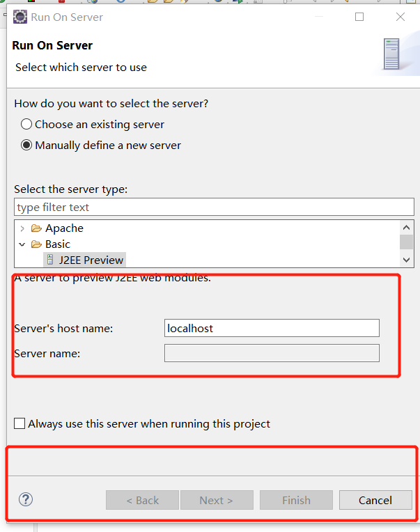Click the Eclipse icon in title bar
The width and height of the screenshot is (420, 532).
click(20, 17)
